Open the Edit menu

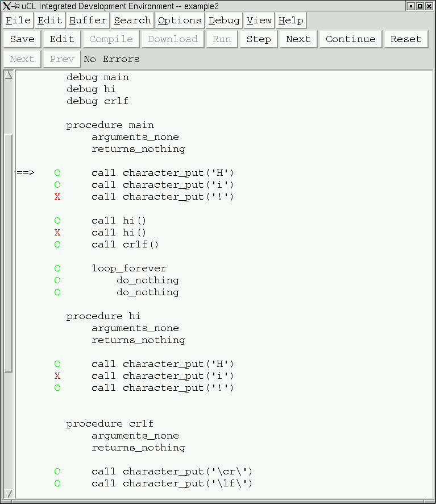click(50, 20)
